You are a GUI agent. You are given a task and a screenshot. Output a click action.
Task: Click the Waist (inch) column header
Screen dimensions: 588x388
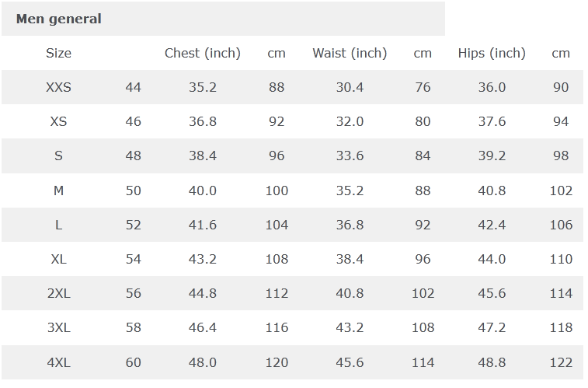click(x=350, y=53)
